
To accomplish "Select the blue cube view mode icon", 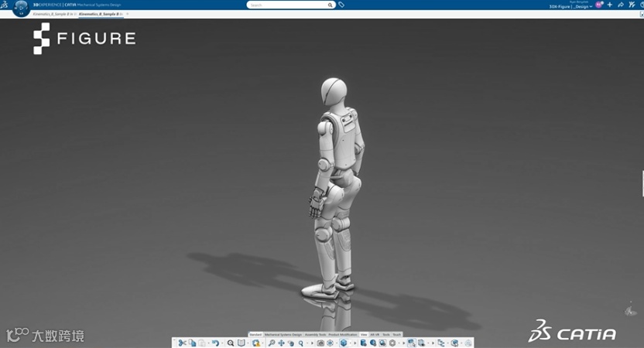I will [344, 343].
